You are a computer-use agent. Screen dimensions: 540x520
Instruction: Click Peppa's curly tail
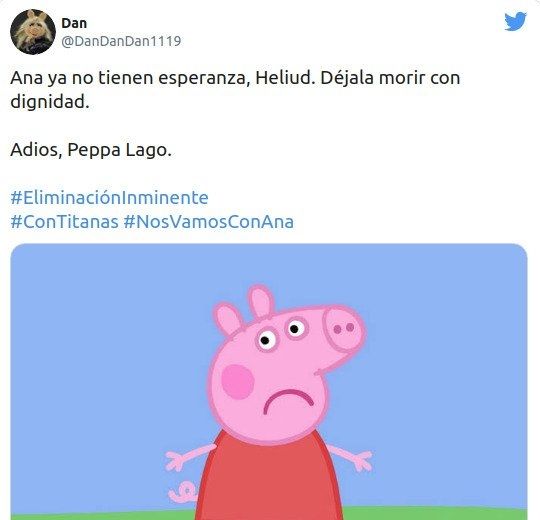(183, 491)
